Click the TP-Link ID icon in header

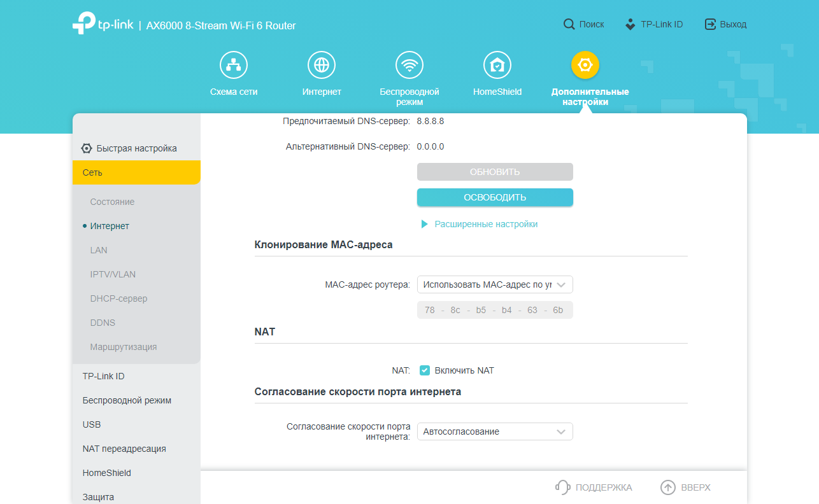[x=630, y=24]
